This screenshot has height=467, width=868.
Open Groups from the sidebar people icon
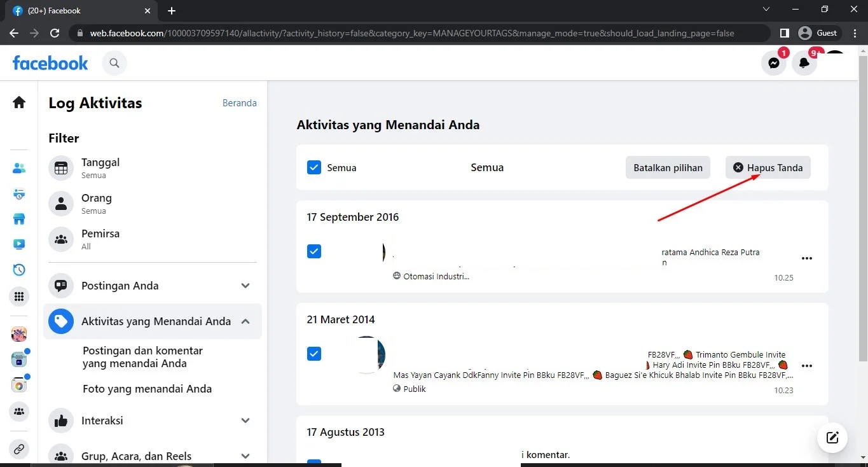(19, 412)
